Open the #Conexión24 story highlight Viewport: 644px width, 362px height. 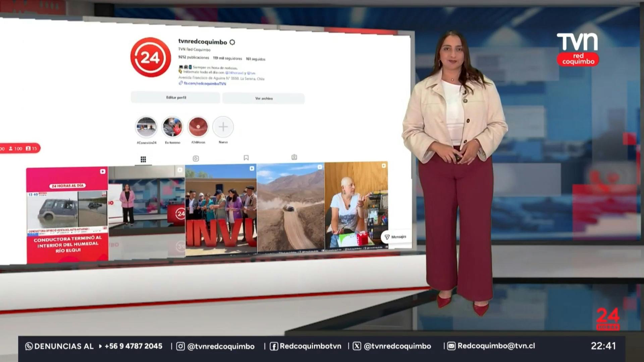[146, 127]
